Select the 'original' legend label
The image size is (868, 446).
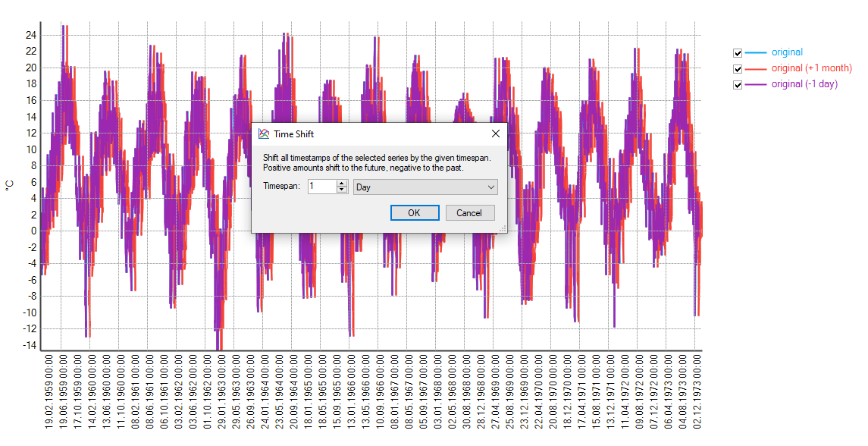pyautogui.click(x=787, y=53)
